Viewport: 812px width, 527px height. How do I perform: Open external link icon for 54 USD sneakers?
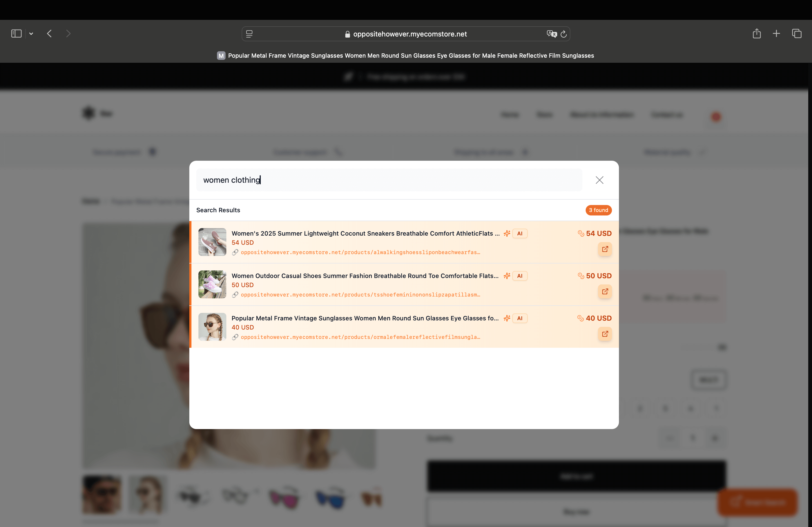604,249
